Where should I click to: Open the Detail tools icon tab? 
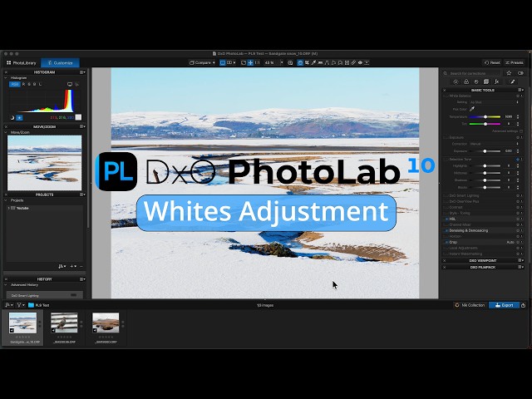(x=476, y=81)
